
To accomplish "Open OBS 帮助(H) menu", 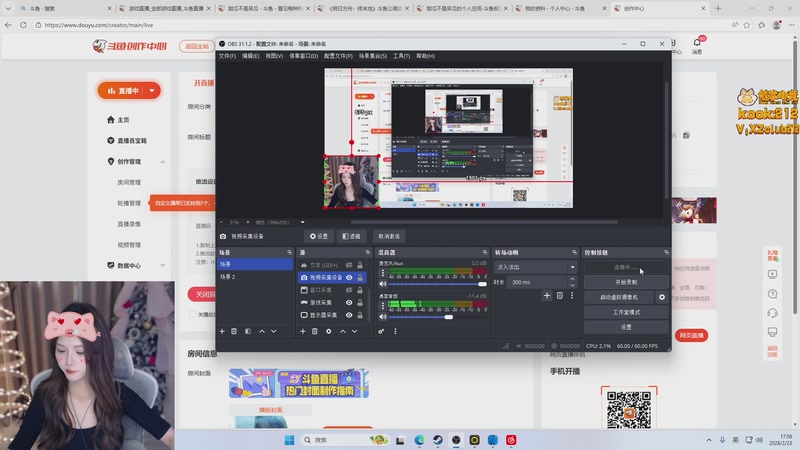I will 426,56.
